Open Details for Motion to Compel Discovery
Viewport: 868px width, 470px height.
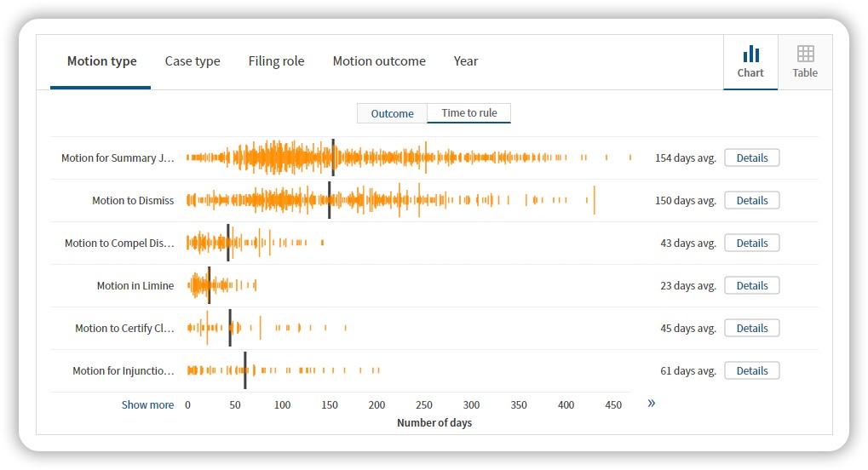[x=752, y=243]
